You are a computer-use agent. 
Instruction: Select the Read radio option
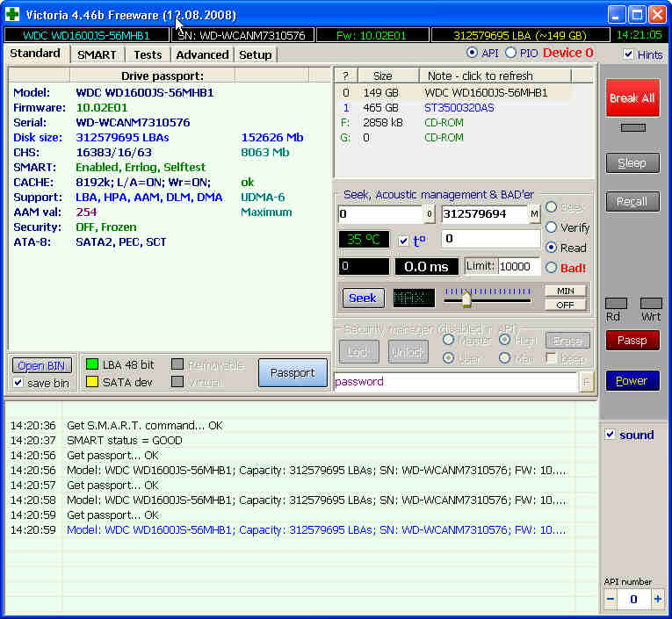(x=551, y=248)
